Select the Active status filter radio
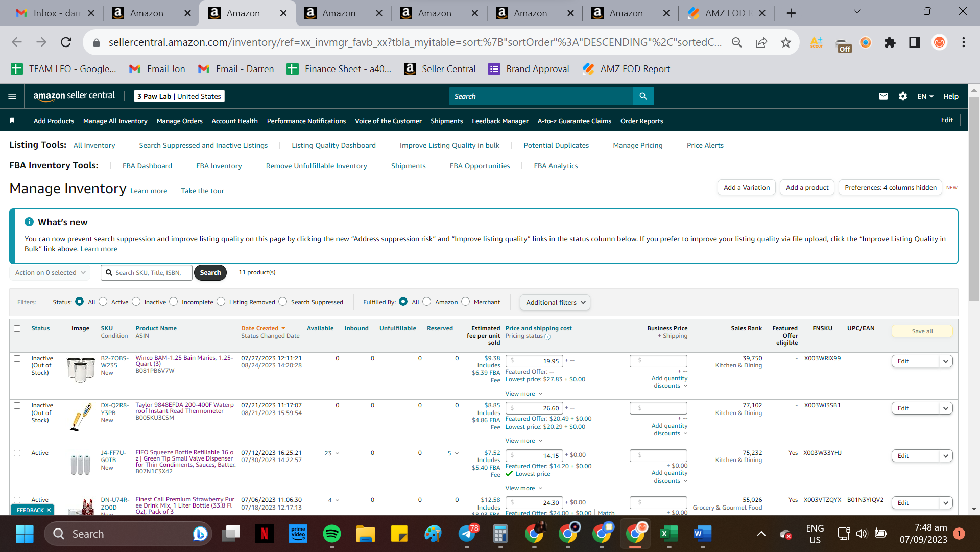 pyautogui.click(x=103, y=302)
